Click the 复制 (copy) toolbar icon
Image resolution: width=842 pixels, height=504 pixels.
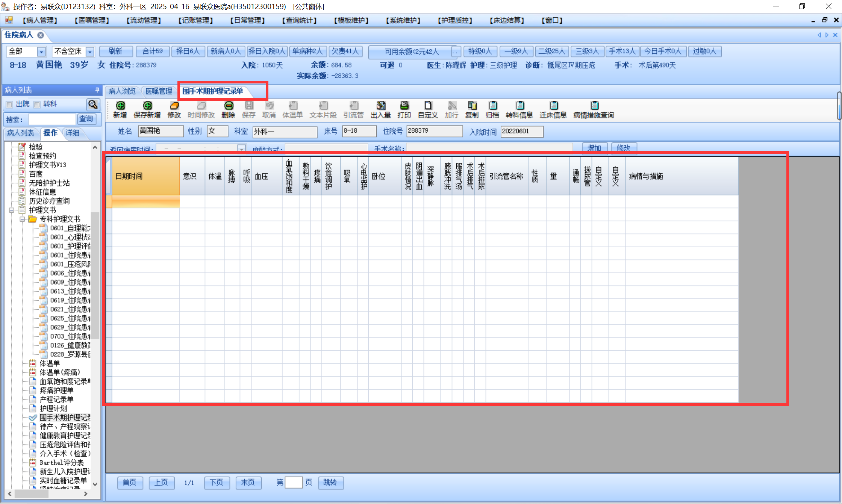pyautogui.click(x=472, y=106)
